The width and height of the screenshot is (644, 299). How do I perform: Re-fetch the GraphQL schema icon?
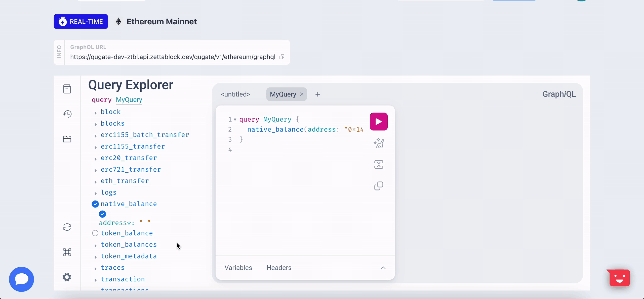[67, 227]
